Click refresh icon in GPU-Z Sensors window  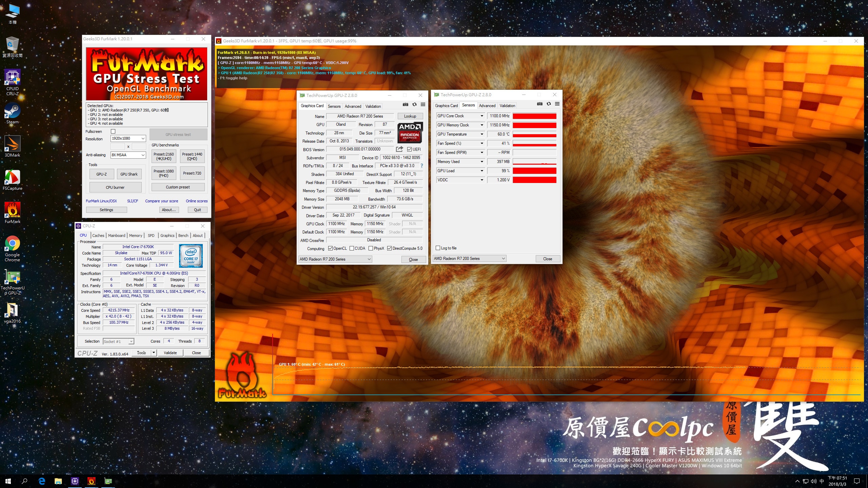(x=549, y=104)
